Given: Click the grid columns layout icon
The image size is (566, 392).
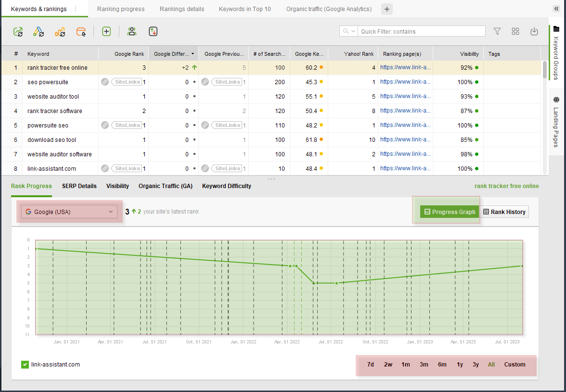Looking at the screenshot, I should tap(515, 31).
